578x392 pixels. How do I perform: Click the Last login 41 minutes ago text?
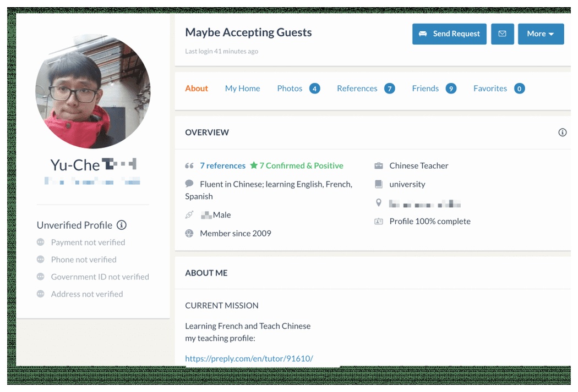click(x=221, y=51)
